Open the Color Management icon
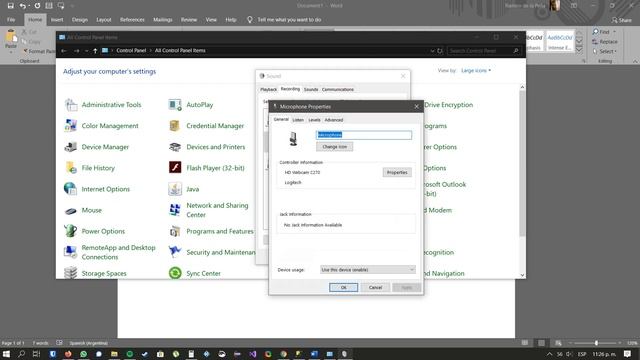This screenshot has width=640, height=360. pyautogui.click(x=71, y=126)
